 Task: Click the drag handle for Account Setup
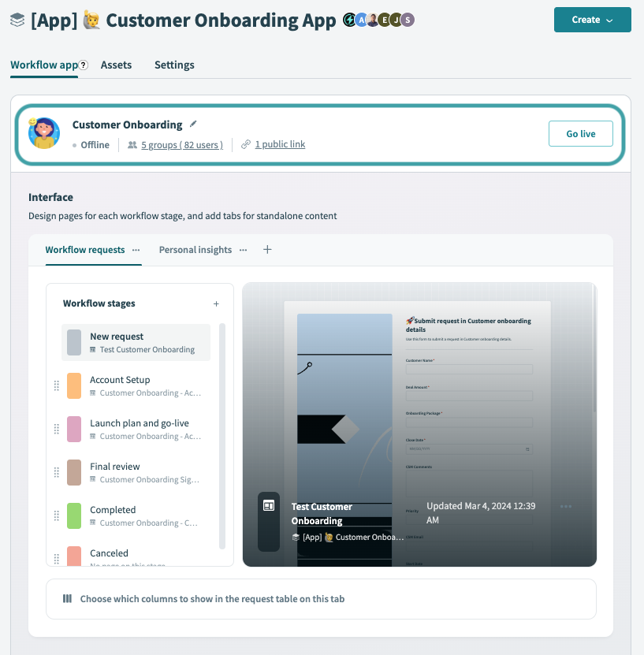pos(57,385)
